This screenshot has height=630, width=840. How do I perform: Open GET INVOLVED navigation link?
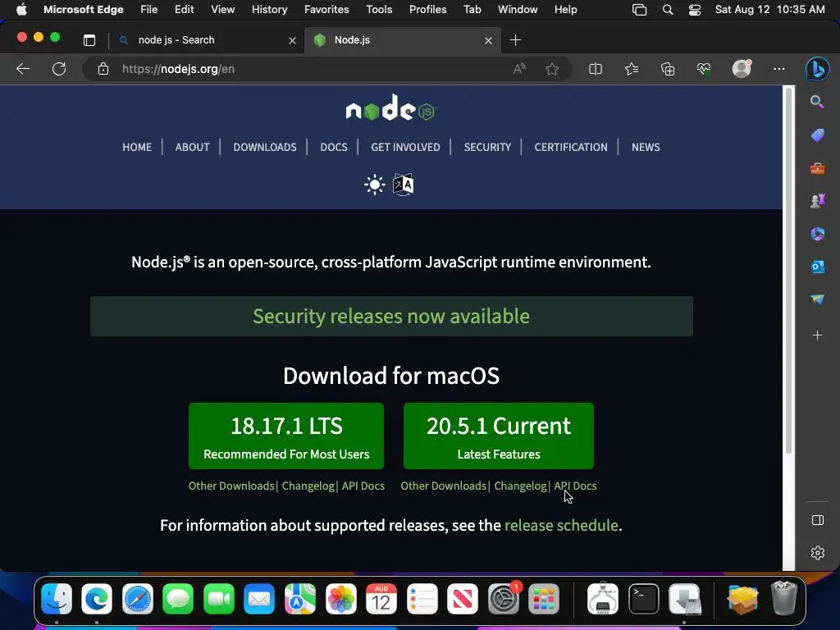tap(405, 147)
